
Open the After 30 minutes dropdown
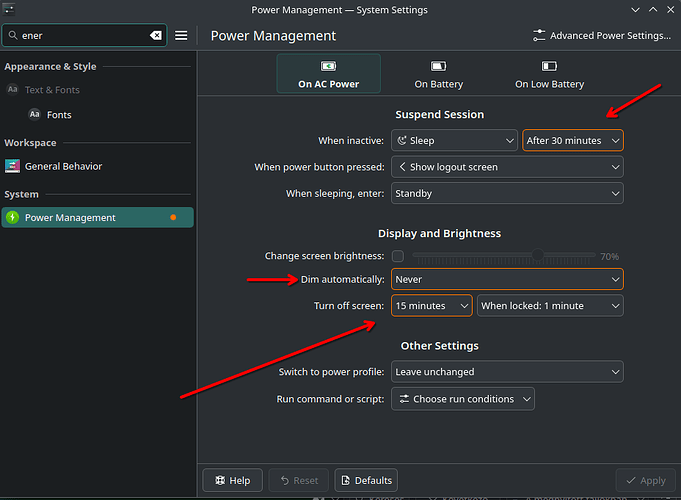pyautogui.click(x=573, y=140)
